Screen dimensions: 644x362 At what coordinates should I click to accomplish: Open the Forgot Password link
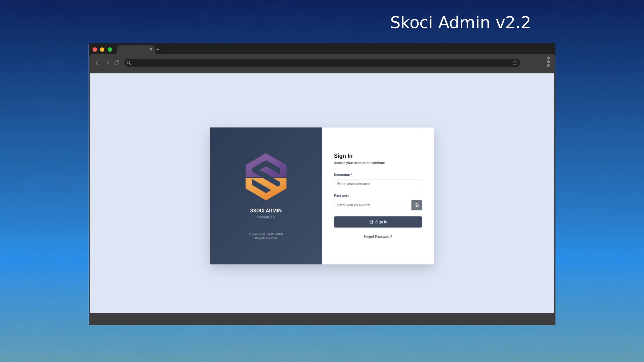378,236
